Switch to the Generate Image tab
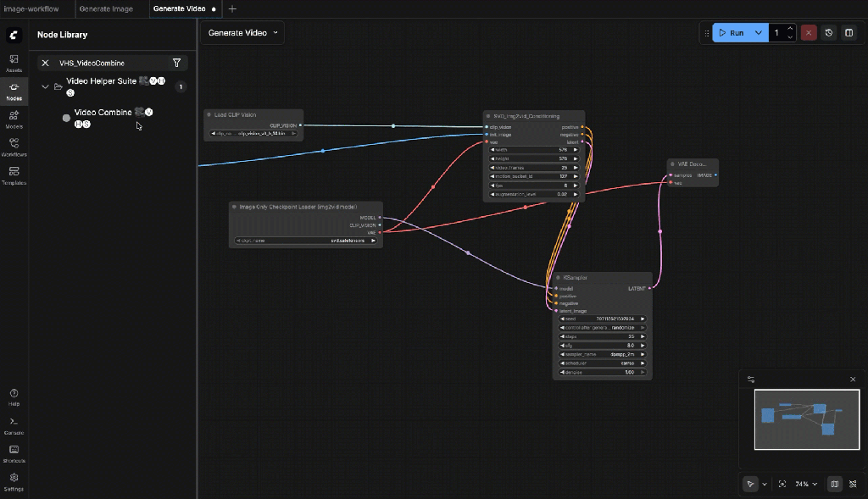868x499 pixels. tap(106, 8)
